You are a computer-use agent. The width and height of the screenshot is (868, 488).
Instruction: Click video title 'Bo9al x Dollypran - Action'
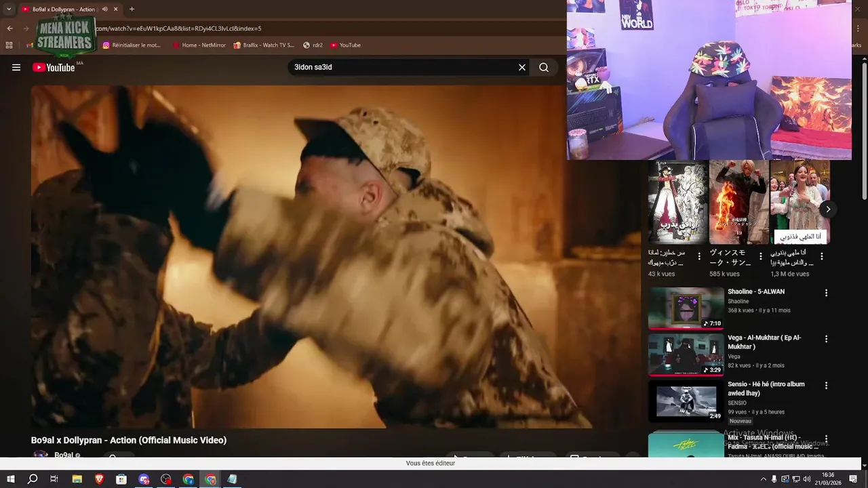click(x=129, y=441)
